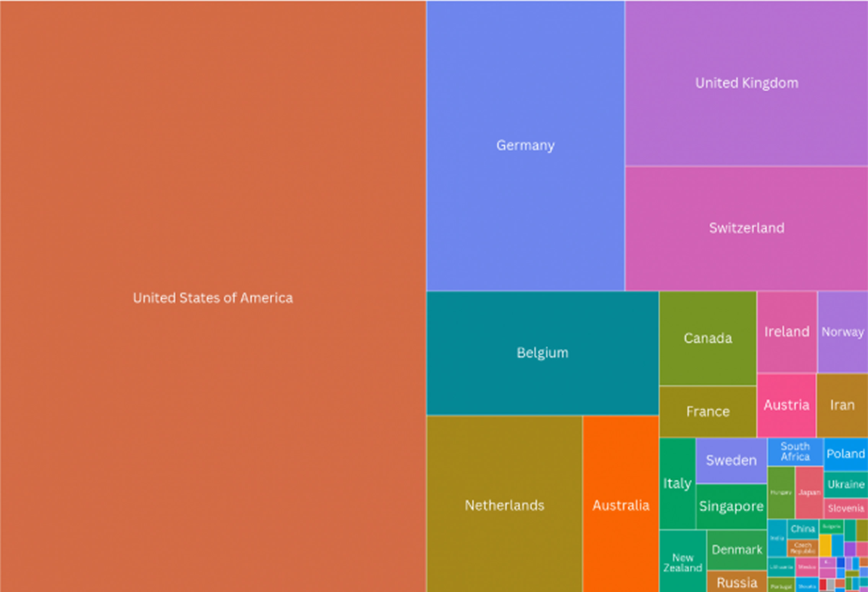Select the pink Switzerland tile
The height and width of the screenshot is (592, 868).
(746, 228)
